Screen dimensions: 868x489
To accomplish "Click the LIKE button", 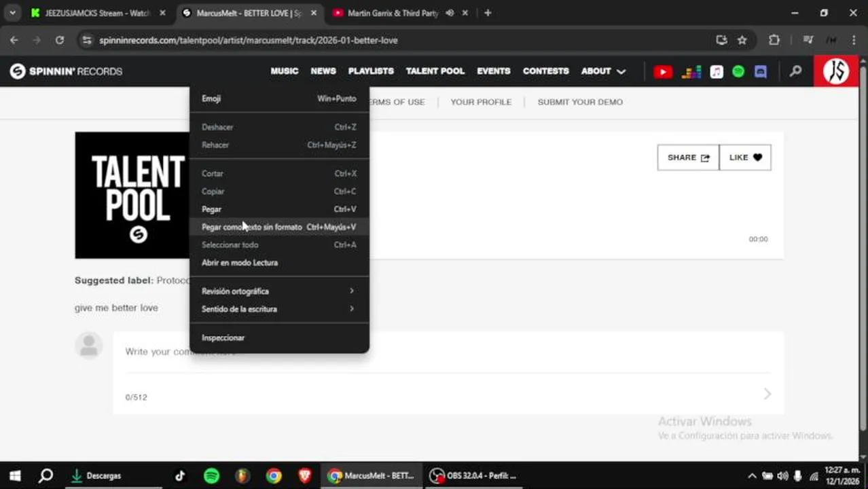I will click(745, 158).
